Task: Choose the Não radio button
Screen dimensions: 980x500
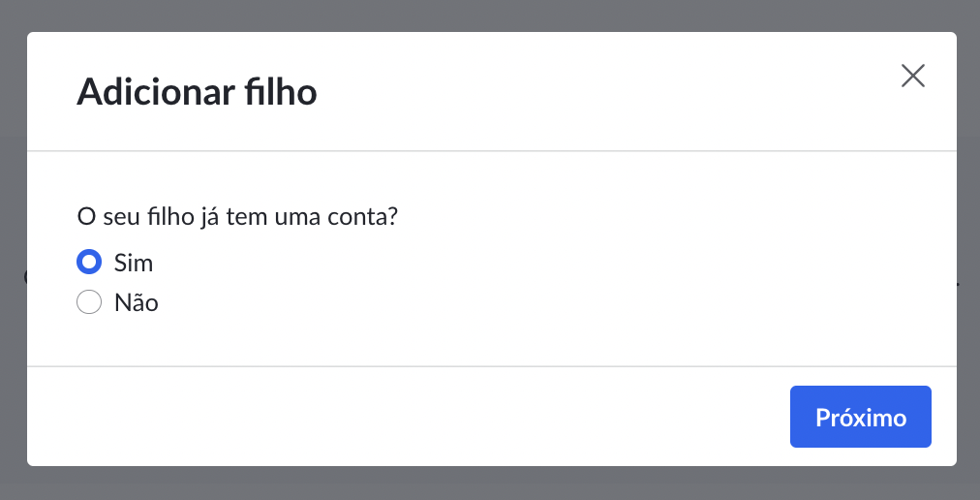Action: 89,302
